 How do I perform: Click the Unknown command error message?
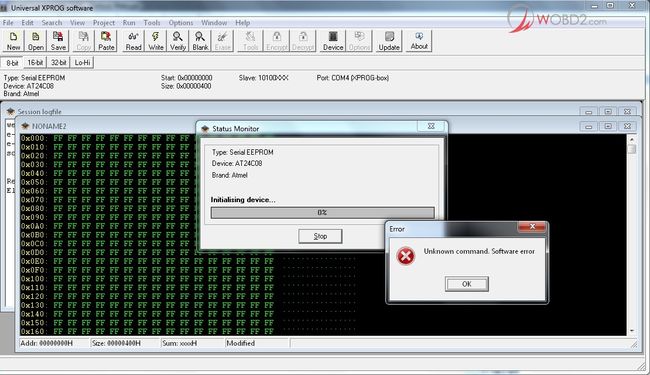[479, 252]
